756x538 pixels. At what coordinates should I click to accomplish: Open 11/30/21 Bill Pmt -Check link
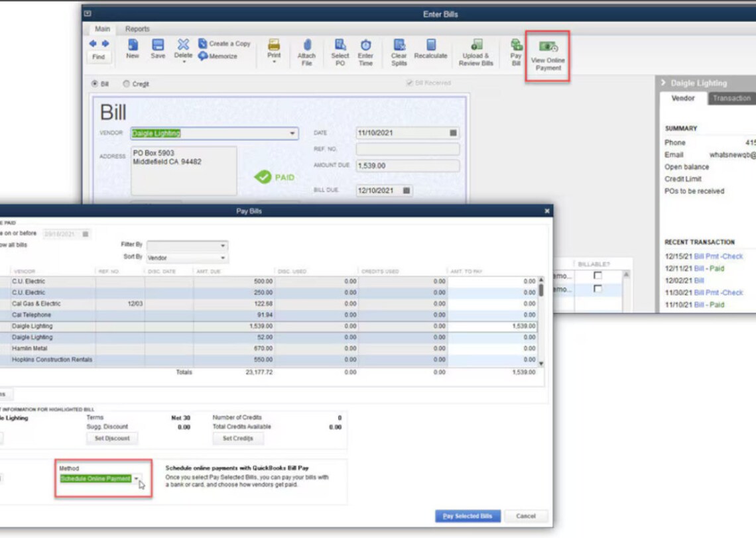tap(718, 293)
